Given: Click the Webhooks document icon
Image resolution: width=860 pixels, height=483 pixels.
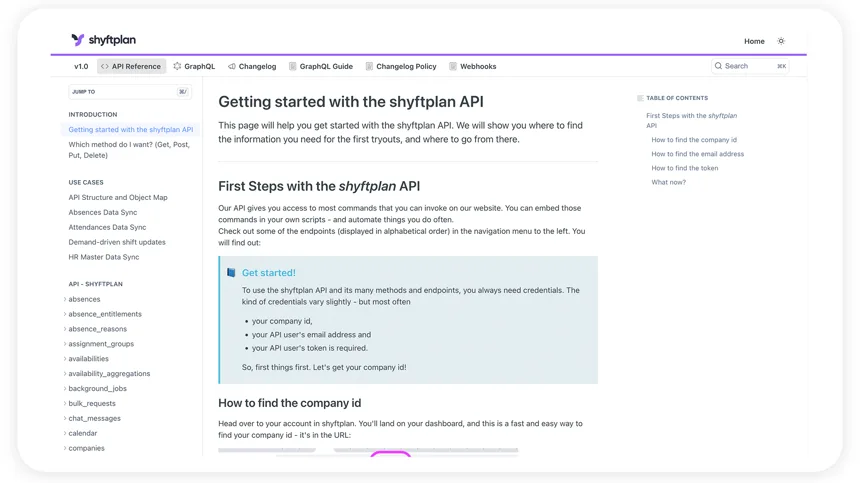Looking at the screenshot, I should click(x=452, y=66).
